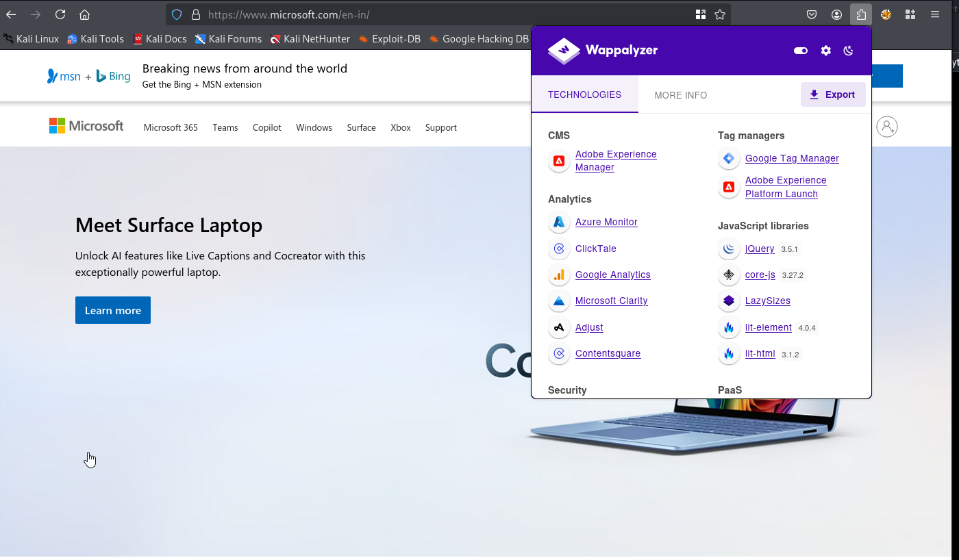Click the Google Tag Manager icon
Viewport: 959px width, 560px height.
[x=729, y=158]
